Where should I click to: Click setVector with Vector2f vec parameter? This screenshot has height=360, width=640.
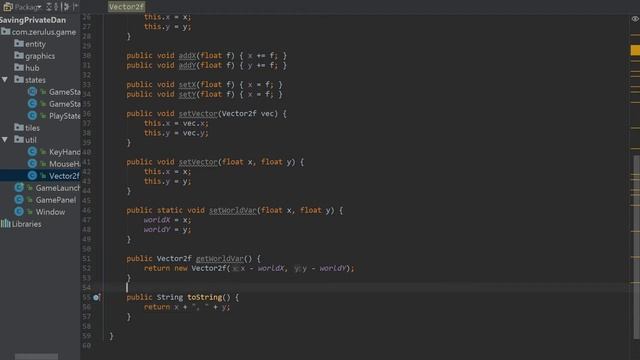click(x=198, y=113)
